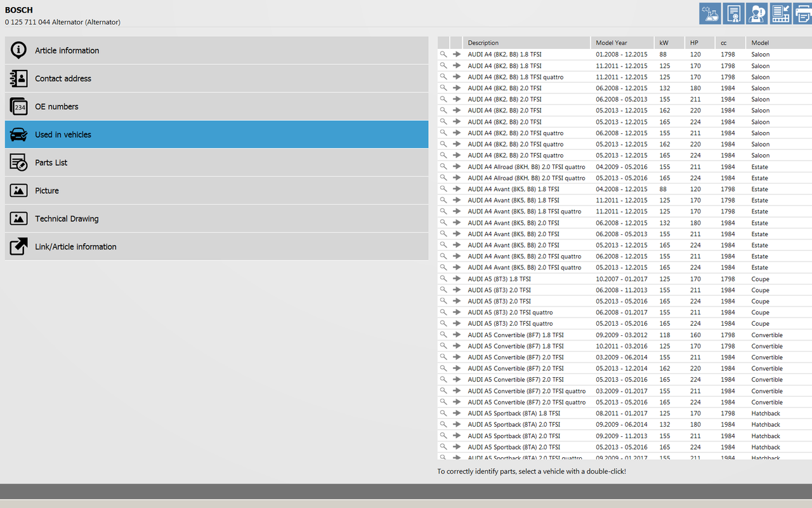Click the printer icon in top toolbar

point(803,13)
